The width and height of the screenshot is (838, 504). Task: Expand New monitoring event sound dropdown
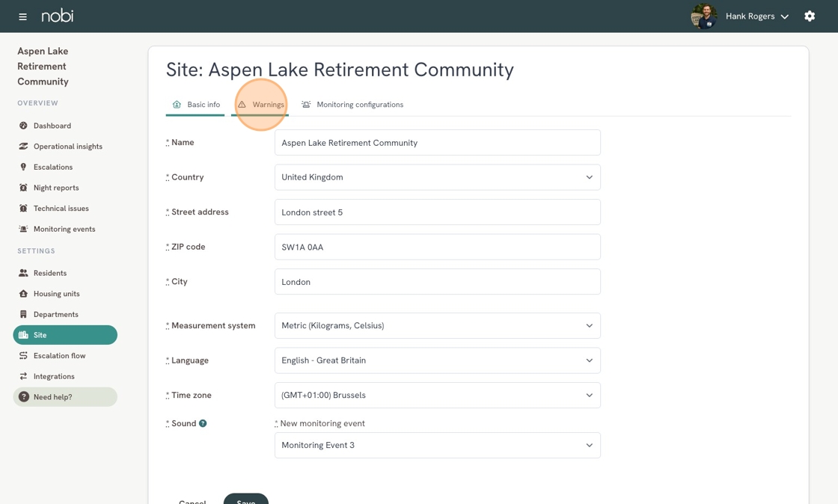437,445
